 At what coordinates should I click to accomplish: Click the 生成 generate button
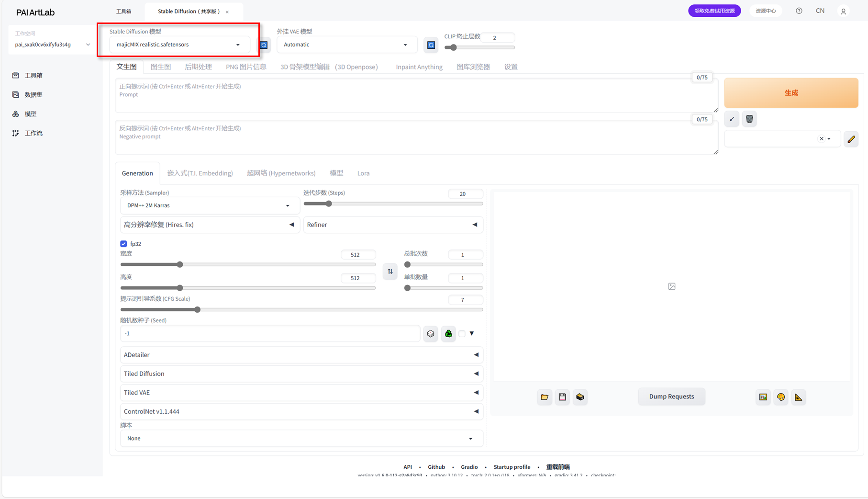(x=791, y=93)
